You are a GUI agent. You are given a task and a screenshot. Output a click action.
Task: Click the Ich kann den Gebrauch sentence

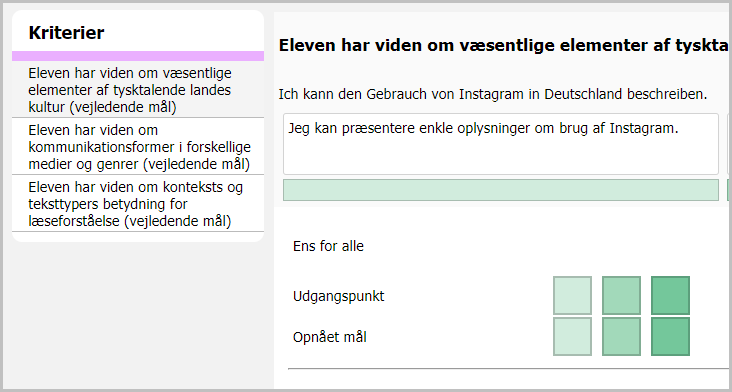(493, 94)
